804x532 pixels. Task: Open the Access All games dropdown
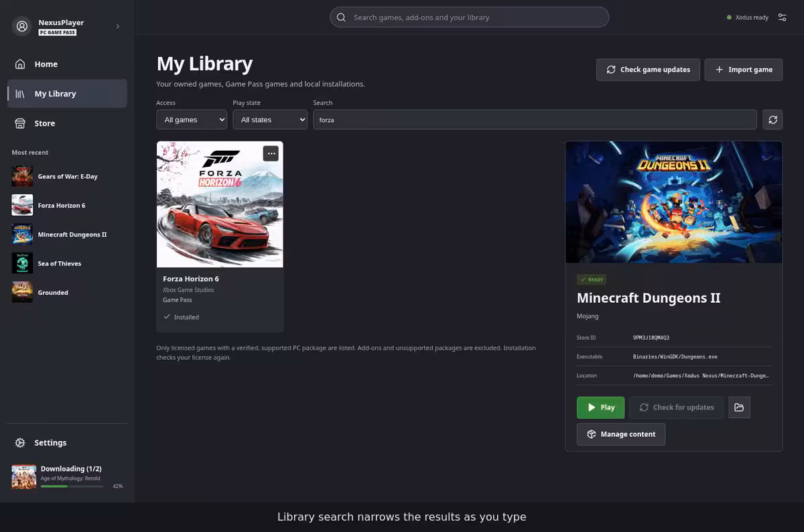[x=192, y=119]
